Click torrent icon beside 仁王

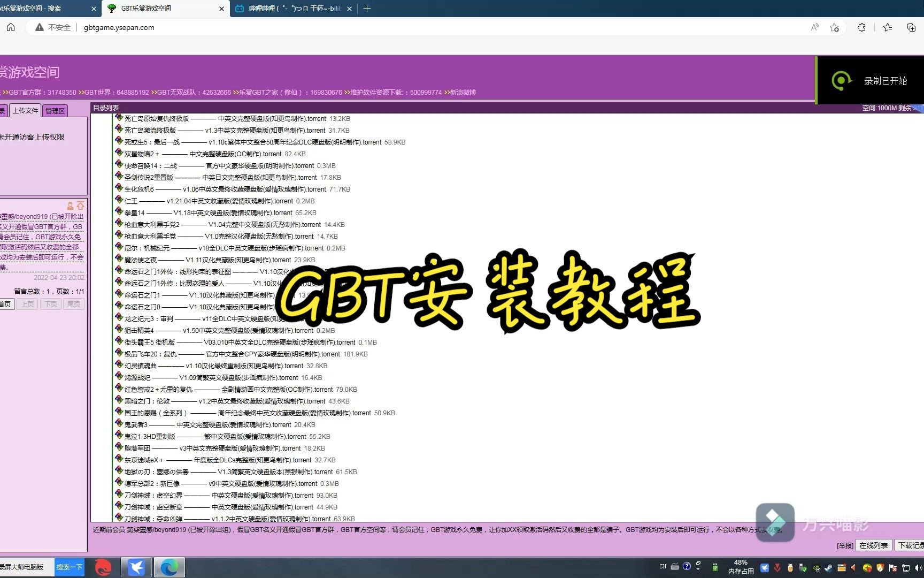tap(119, 200)
